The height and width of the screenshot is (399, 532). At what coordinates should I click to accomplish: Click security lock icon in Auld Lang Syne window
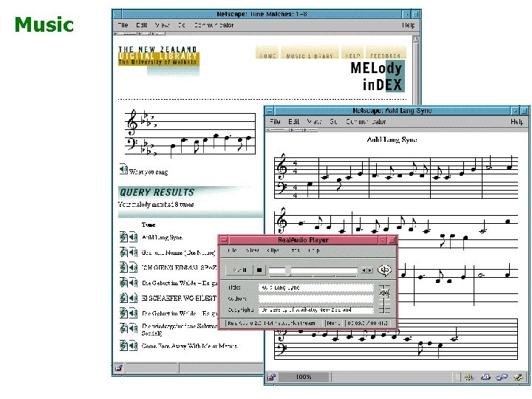pyautogui.click(x=271, y=377)
